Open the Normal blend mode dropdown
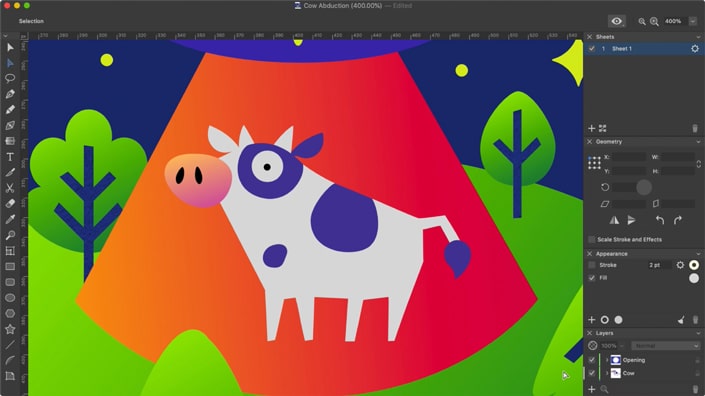Screen dimensions: 705x396 click(665, 346)
